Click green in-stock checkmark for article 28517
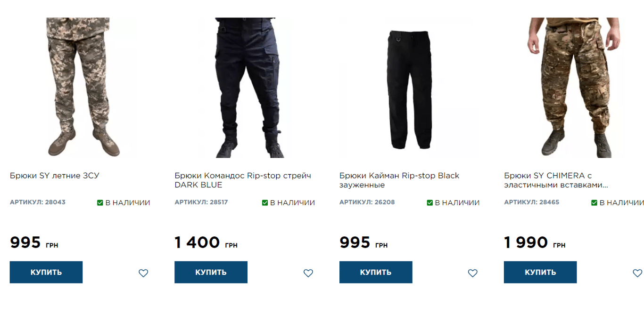 265,203
